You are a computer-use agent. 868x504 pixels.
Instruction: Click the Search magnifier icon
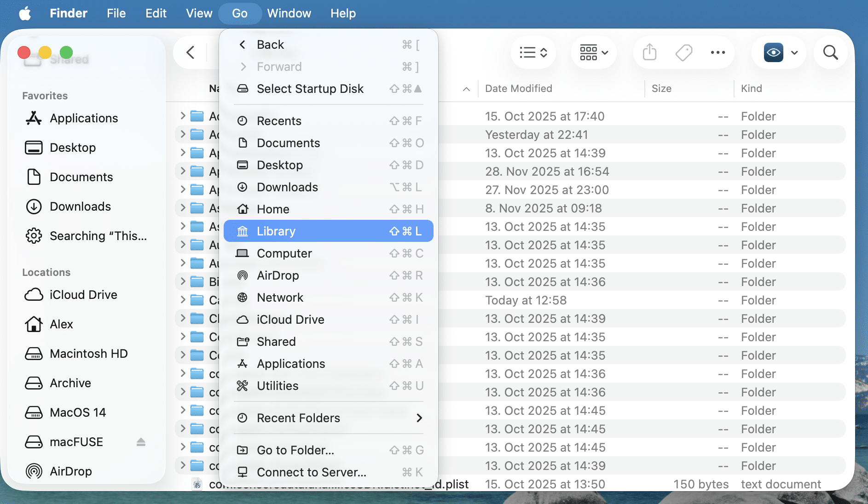(x=831, y=52)
